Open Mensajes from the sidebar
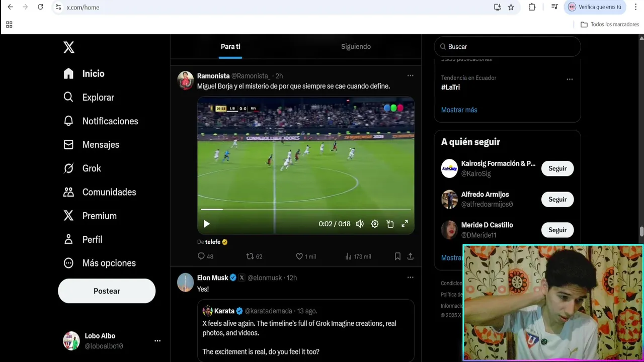The height and width of the screenshot is (362, 644). point(92,144)
